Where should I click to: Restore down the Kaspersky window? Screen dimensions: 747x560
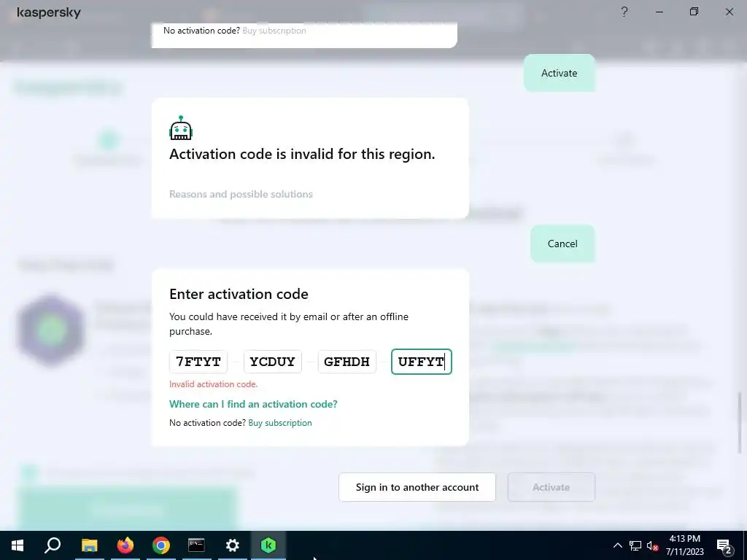[694, 12]
